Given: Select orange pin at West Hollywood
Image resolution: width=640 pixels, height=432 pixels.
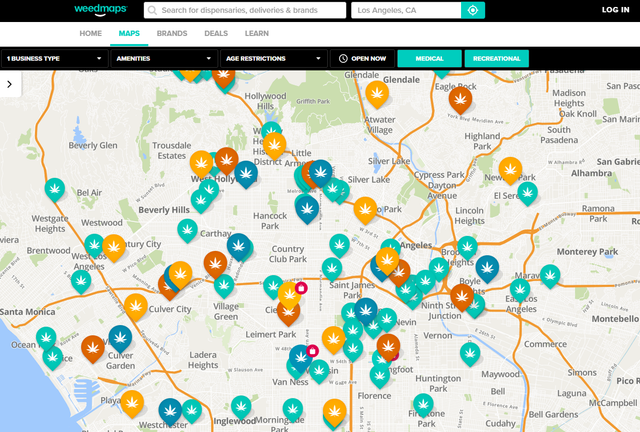Looking at the screenshot, I should coord(227,160).
